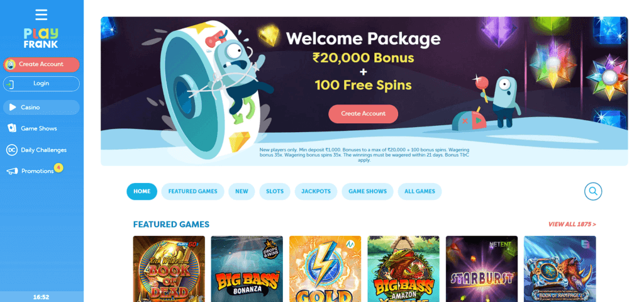The image size is (644, 302).
Task: Go to the New games tab
Action: [241, 191]
